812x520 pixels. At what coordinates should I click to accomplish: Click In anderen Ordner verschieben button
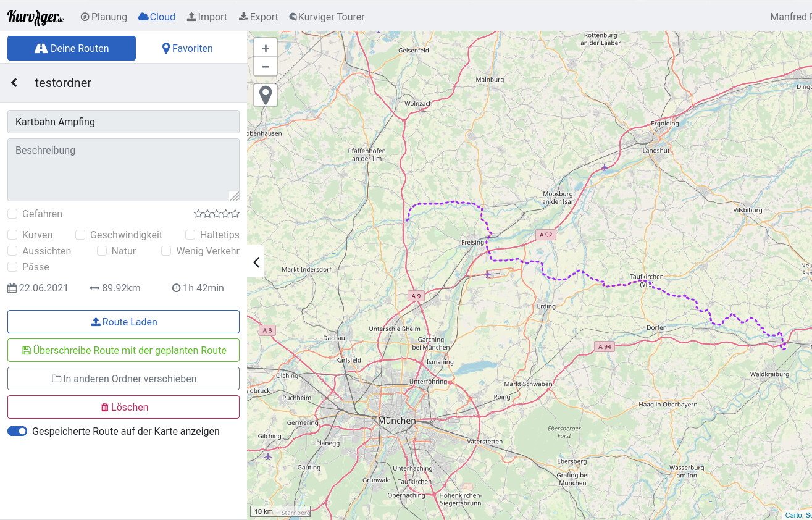(123, 379)
